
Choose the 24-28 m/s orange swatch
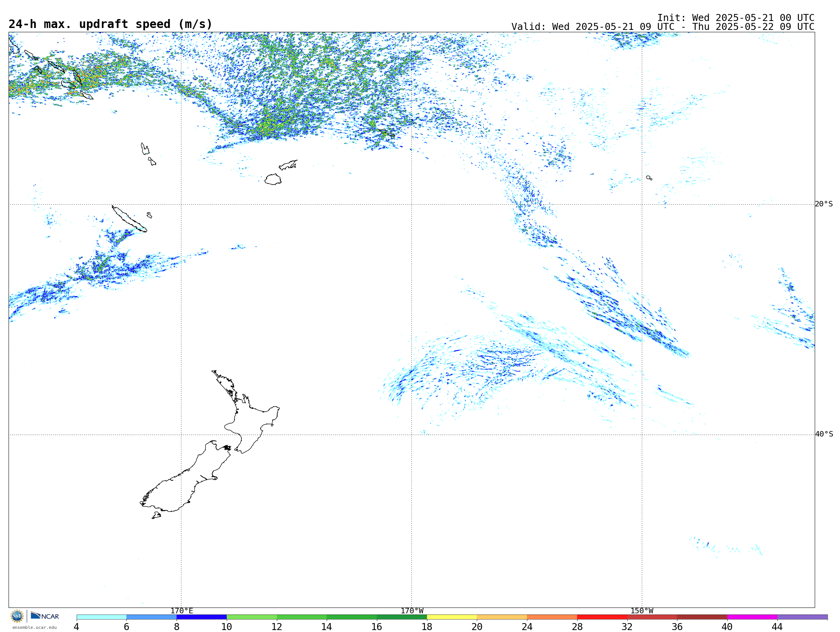tap(552, 617)
